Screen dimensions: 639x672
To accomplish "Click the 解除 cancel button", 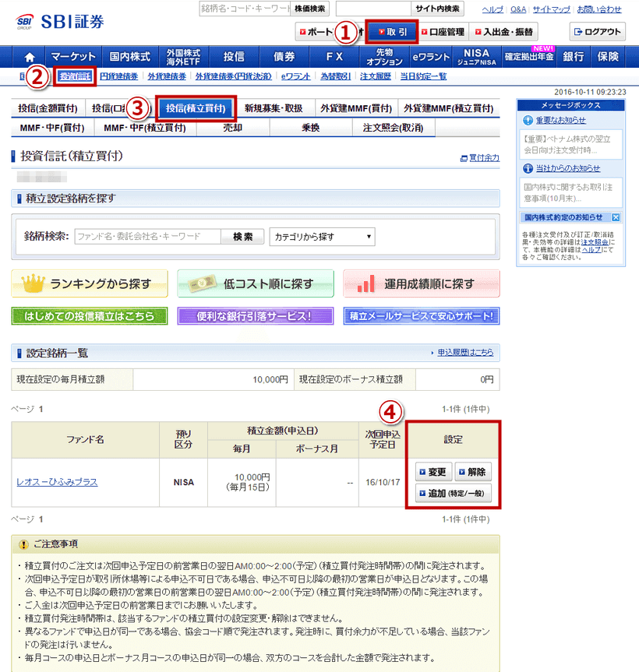I will pyautogui.click(x=475, y=471).
